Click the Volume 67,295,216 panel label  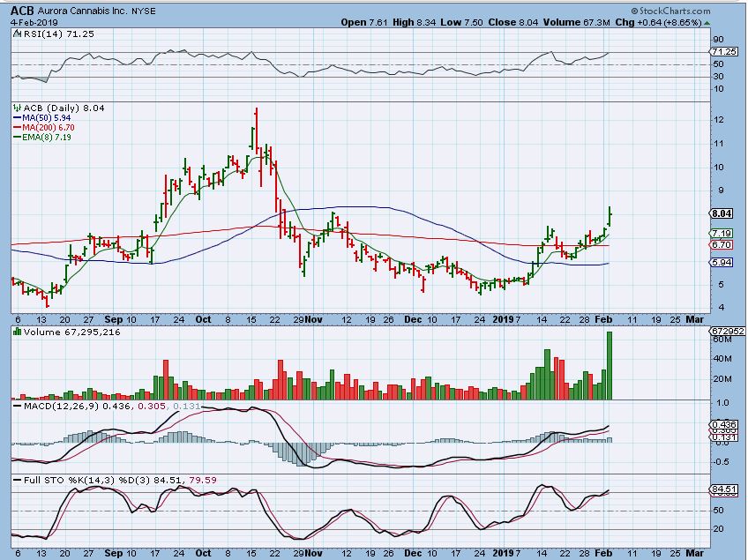click(71, 332)
